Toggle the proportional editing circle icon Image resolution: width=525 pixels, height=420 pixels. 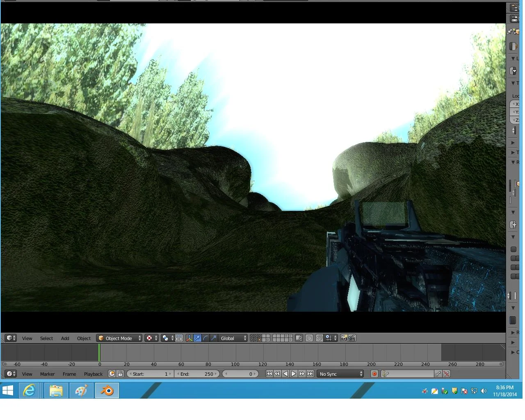[309, 338]
